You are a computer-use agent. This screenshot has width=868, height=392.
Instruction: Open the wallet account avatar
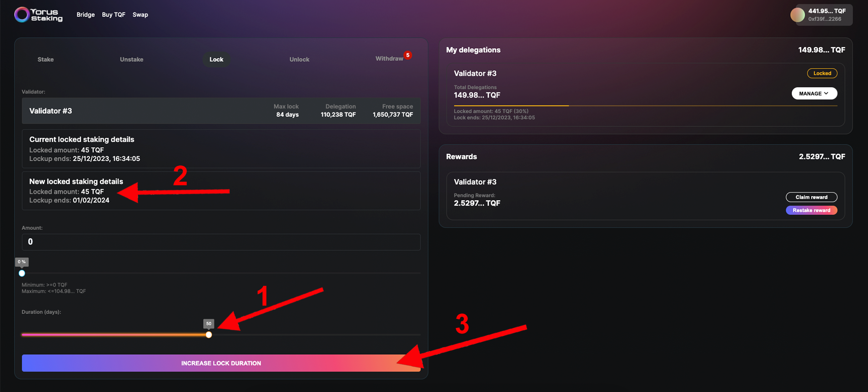(797, 15)
